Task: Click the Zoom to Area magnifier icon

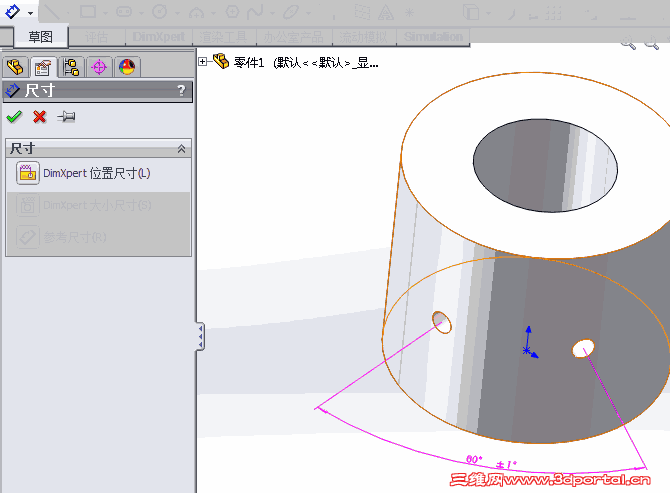Action: pyautogui.click(x=651, y=43)
